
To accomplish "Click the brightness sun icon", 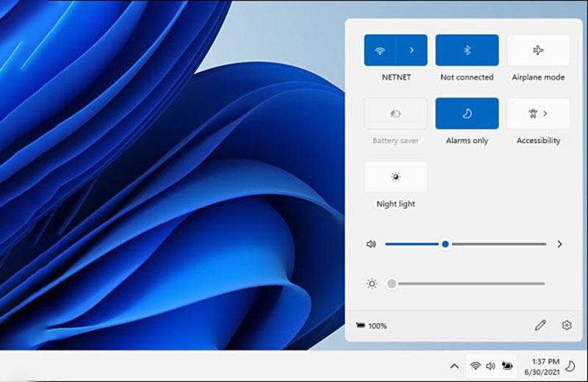I will 372,284.
